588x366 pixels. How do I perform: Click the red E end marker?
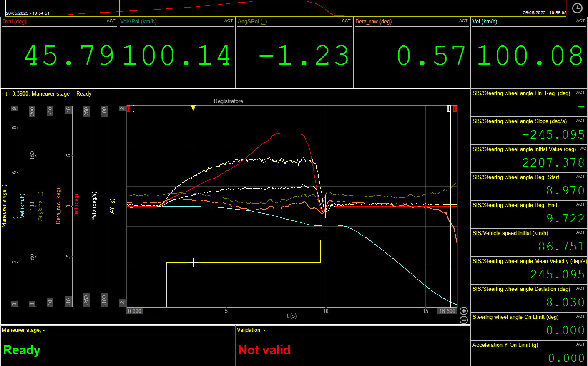[455, 109]
